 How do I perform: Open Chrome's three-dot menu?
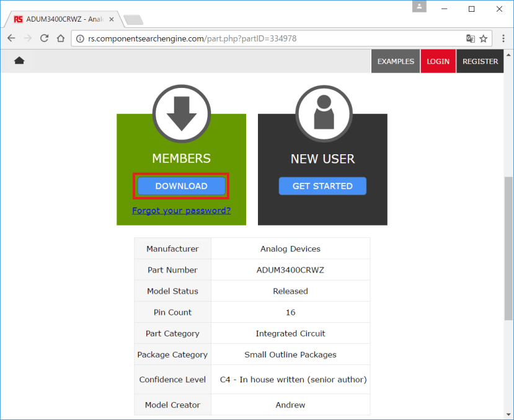[x=503, y=38]
